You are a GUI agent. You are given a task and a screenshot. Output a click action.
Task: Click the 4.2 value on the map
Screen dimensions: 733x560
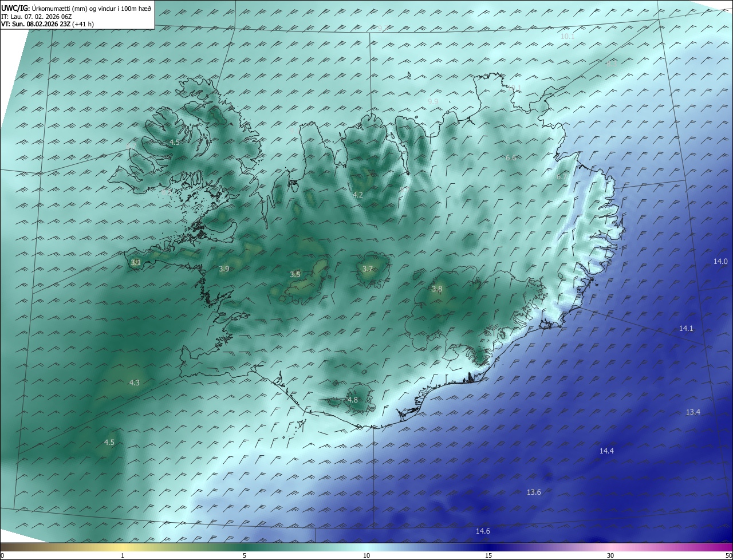pos(358,195)
